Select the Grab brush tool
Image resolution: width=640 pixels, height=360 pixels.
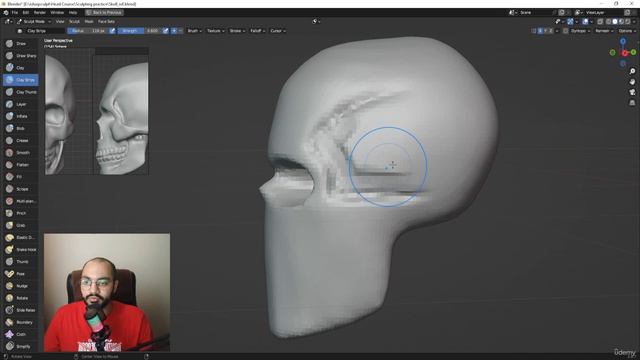click(x=20, y=225)
